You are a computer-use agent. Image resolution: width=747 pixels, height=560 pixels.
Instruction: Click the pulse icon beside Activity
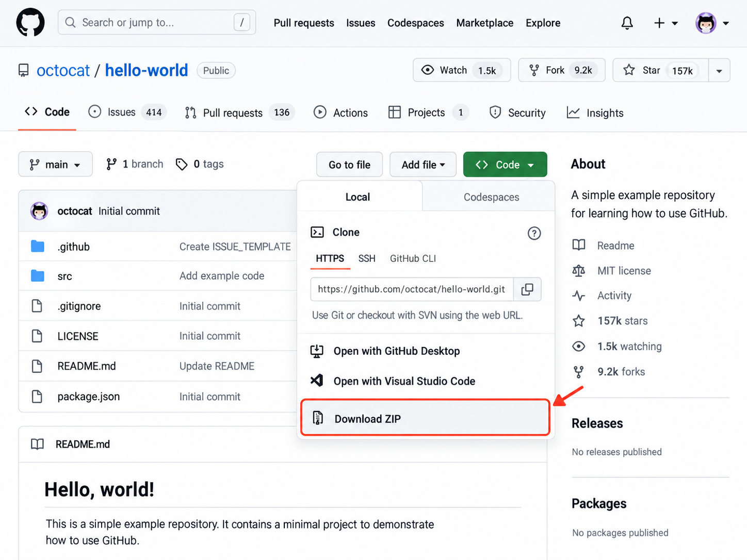tap(579, 295)
